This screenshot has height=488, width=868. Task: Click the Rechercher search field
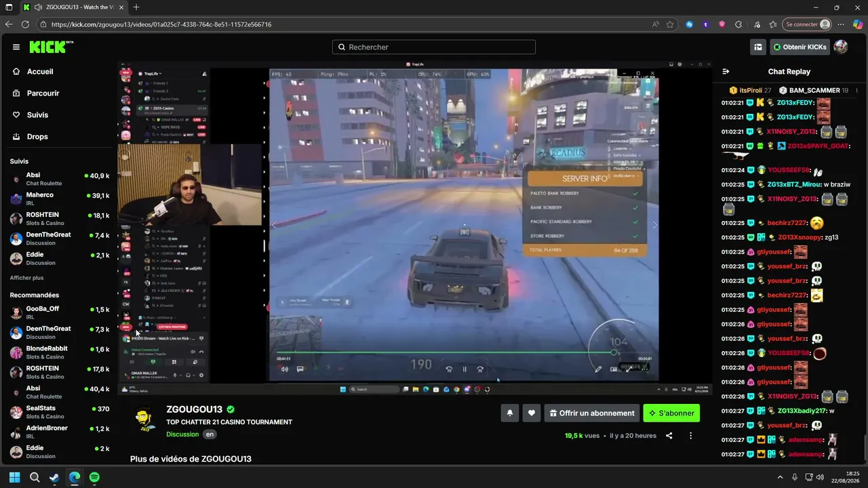(x=434, y=47)
